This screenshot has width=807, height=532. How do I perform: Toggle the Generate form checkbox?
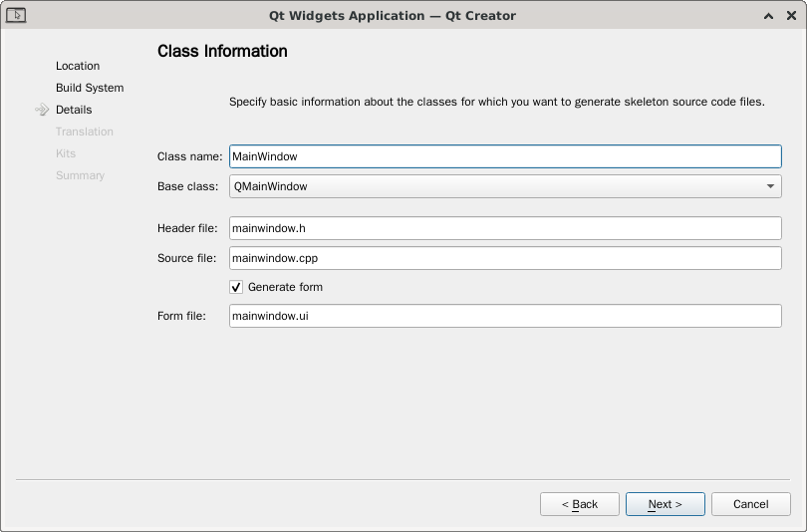[x=236, y=287]
